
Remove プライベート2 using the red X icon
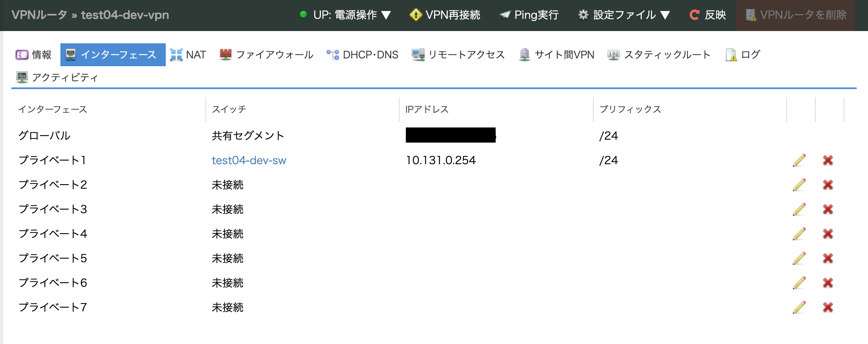coord(828,185)
